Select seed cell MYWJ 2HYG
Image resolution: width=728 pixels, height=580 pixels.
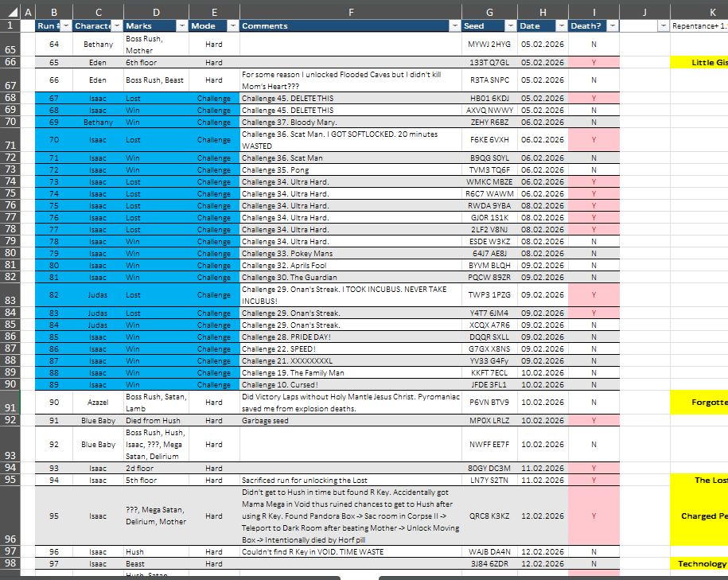coord(490,44)
